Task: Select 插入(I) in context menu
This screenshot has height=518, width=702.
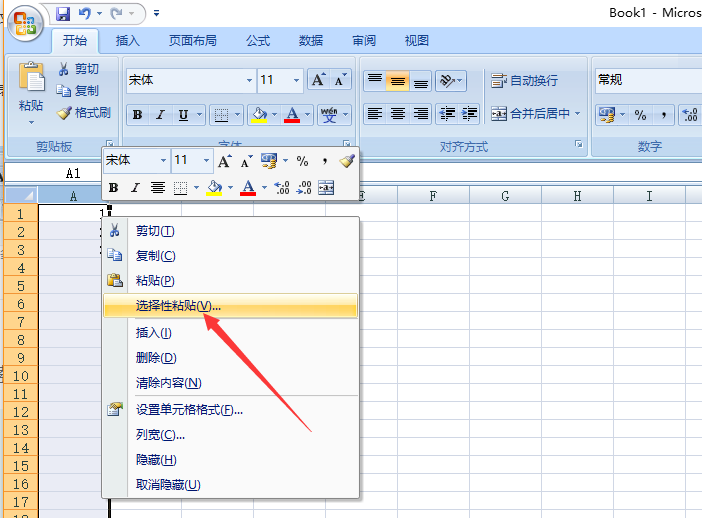Action: tap(231, 333)
